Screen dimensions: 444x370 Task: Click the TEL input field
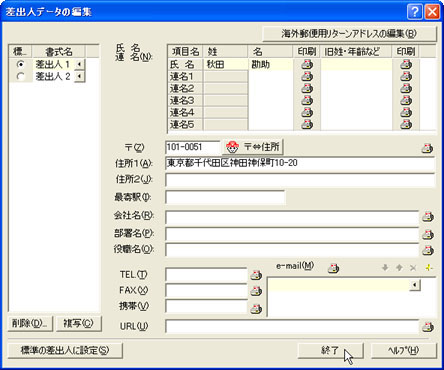coord(206,275)
